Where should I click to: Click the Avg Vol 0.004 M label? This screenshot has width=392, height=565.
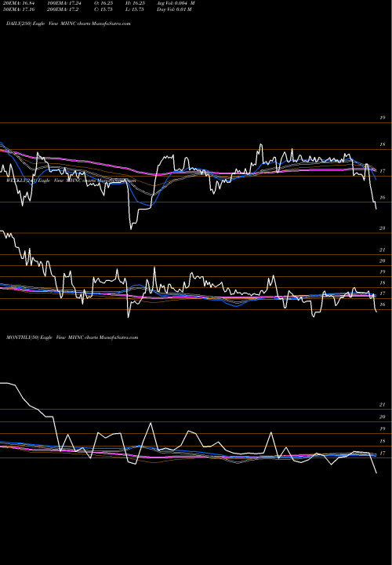coord(176,3)
